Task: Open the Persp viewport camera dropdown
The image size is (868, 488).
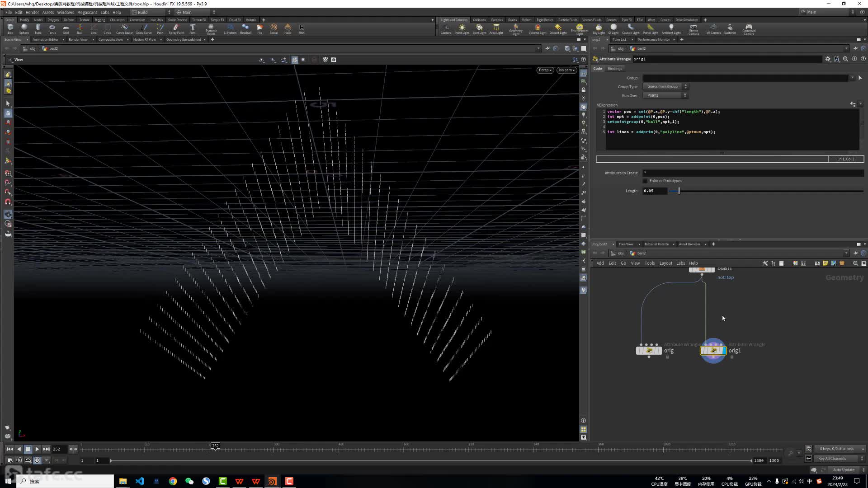Action: 545,70
